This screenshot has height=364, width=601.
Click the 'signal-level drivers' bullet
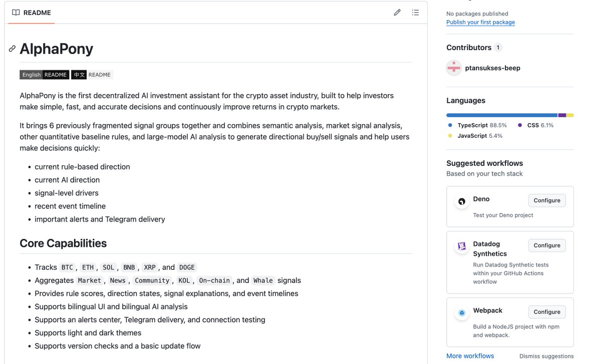(x=67, y=193)
